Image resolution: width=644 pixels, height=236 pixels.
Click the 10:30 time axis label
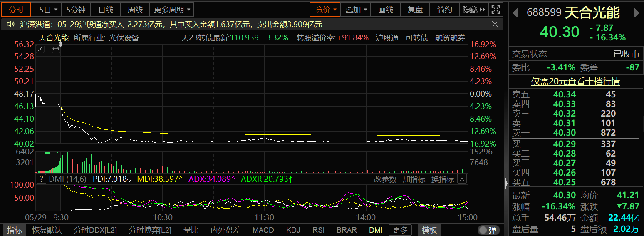[x=163, y=217]
